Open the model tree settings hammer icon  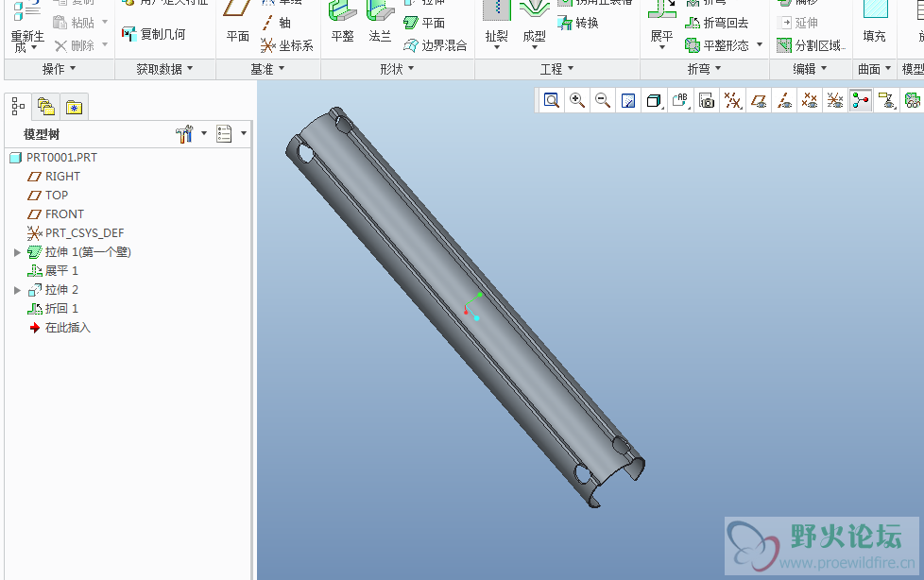tap(184, 134)
